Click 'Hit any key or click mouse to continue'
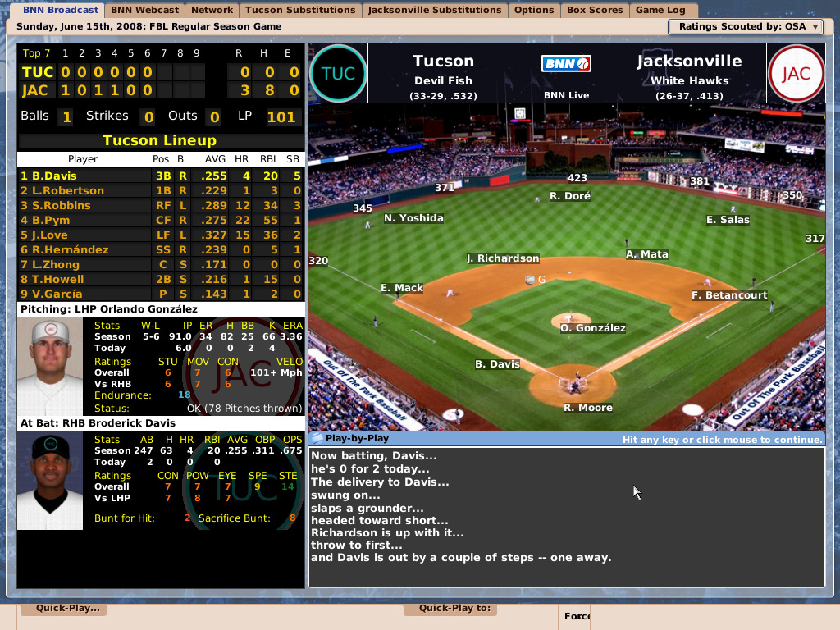 point(722,440)
